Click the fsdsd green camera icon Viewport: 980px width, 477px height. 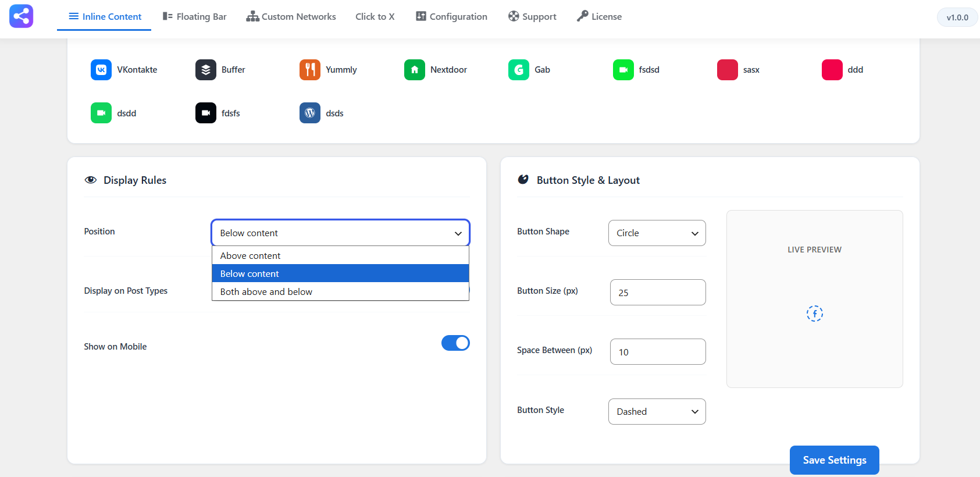coord(623,70)
